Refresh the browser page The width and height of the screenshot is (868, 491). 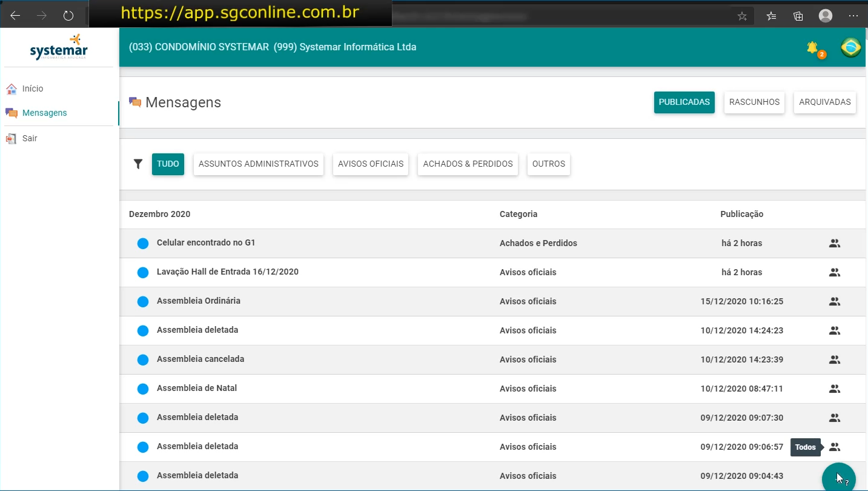[68, 16]
